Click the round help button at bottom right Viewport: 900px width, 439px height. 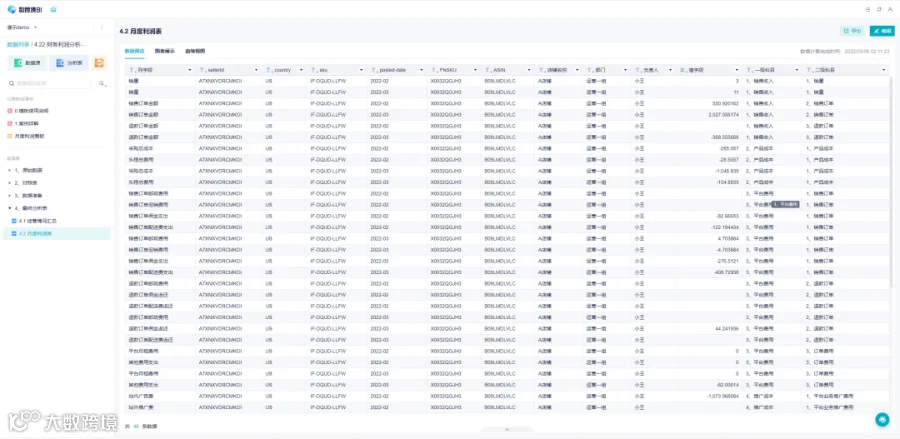[882, 420]
